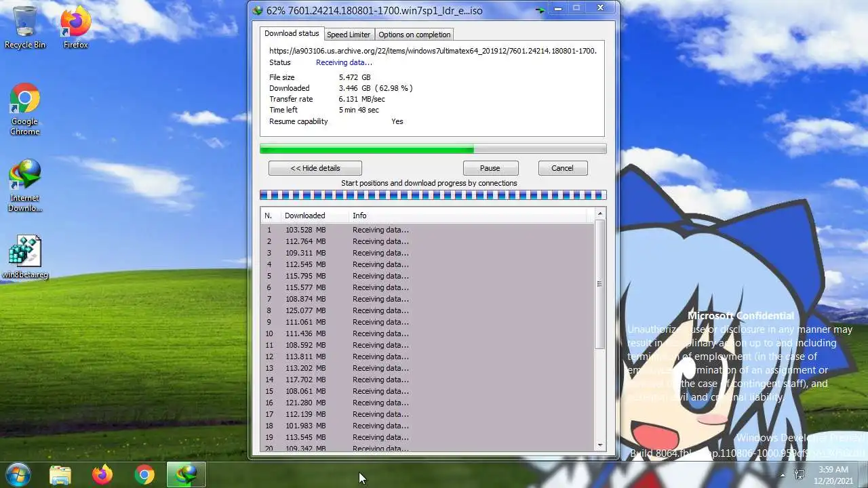The width and height of the screenshot is (868, 488).
Task: Select connection row 9 with 111.061 MB
Action: point(427,322)
